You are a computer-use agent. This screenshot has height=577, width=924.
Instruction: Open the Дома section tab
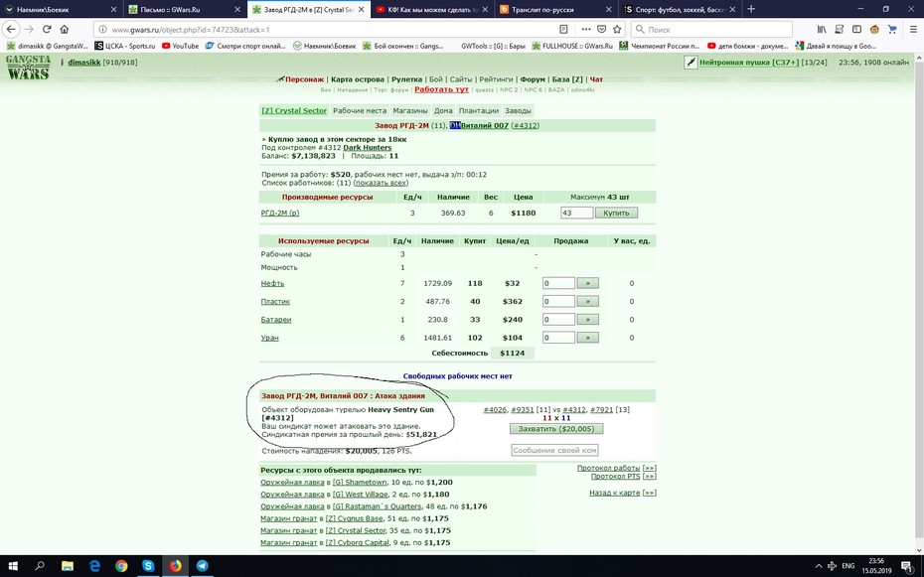[443, 110]
